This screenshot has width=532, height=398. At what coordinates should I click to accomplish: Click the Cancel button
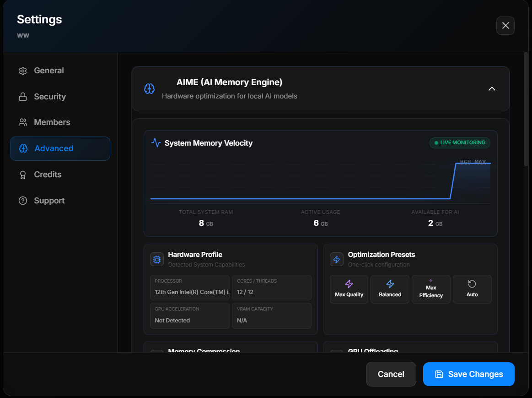coord(391,374)
